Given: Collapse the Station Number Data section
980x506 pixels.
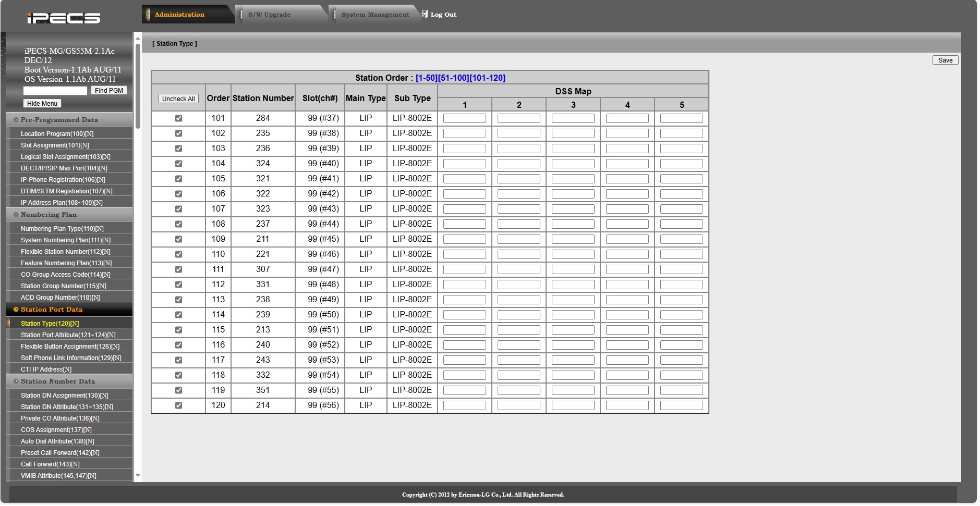Looking at the screenshot, I should 57,381.
